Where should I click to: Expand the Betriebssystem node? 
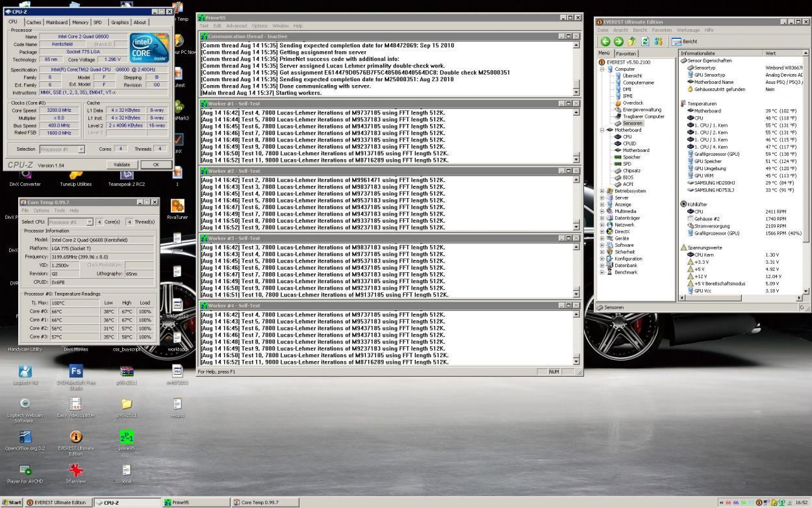click(602, 191)
